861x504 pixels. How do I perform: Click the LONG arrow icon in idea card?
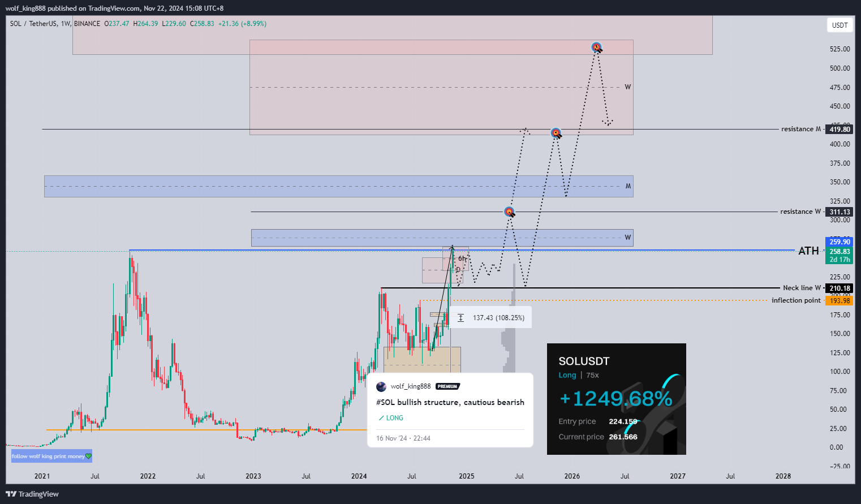(x=381, y=418)
